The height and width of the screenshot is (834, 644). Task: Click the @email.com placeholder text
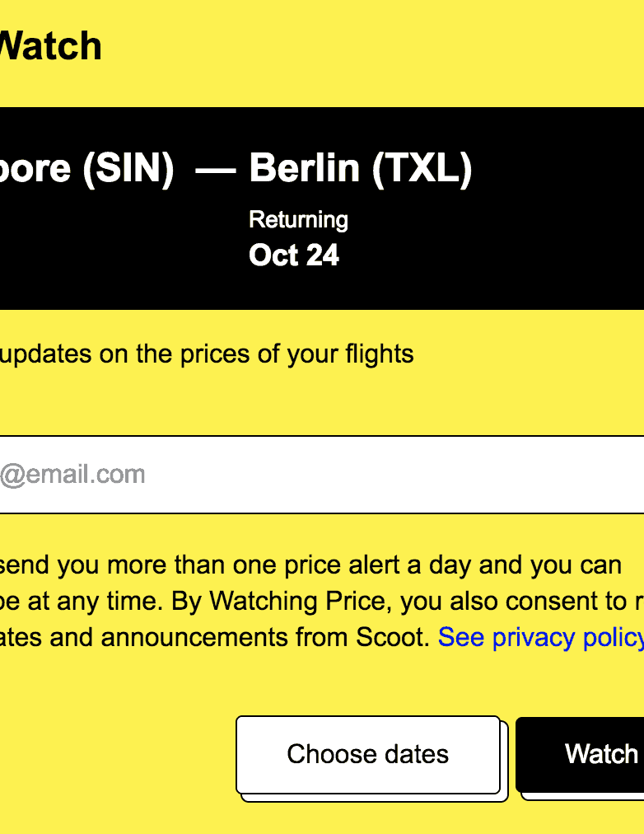tap(72, 475)
